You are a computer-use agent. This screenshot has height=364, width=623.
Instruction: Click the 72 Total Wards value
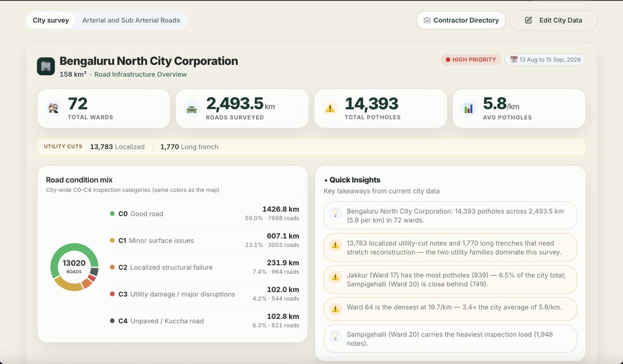78,104
